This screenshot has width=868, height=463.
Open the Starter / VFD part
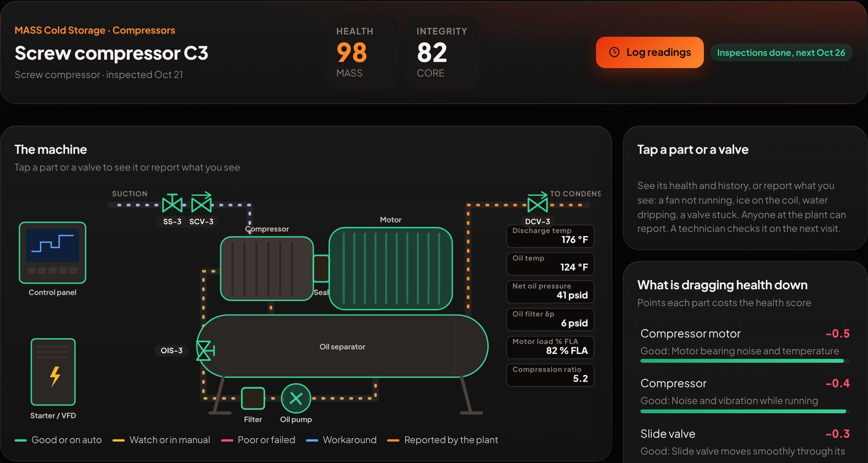pos(53,372)
